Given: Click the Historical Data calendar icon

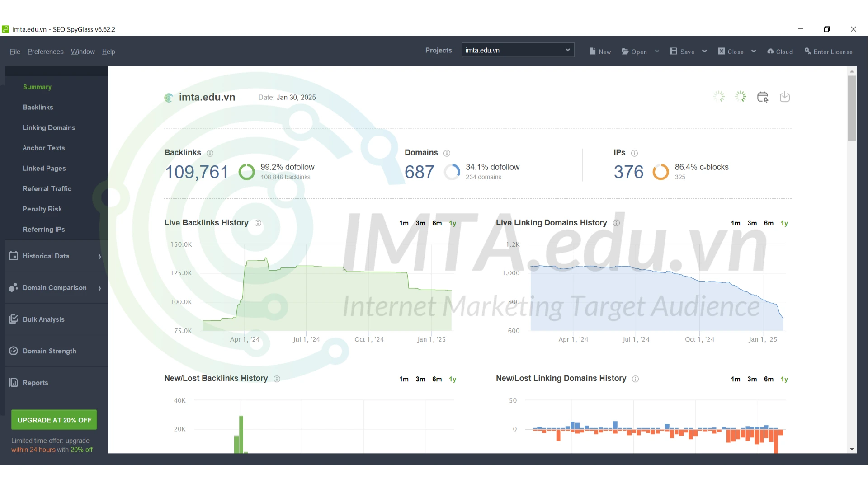Looking at the screenshot, I should (14, 256).
